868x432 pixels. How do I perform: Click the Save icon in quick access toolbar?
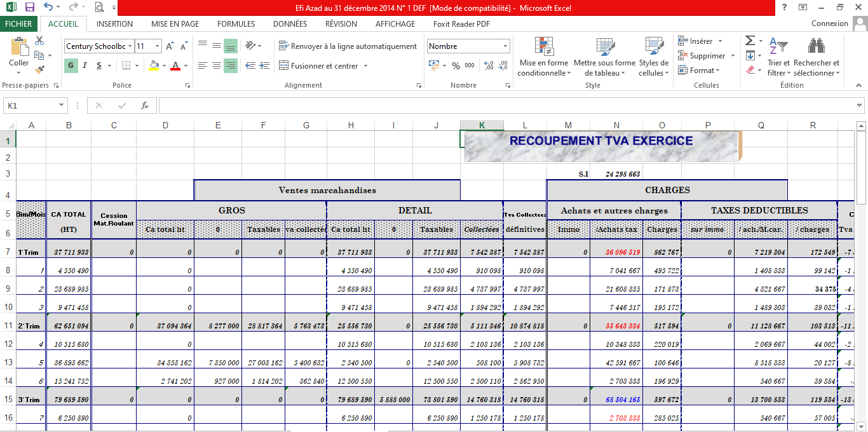(29, 8)
